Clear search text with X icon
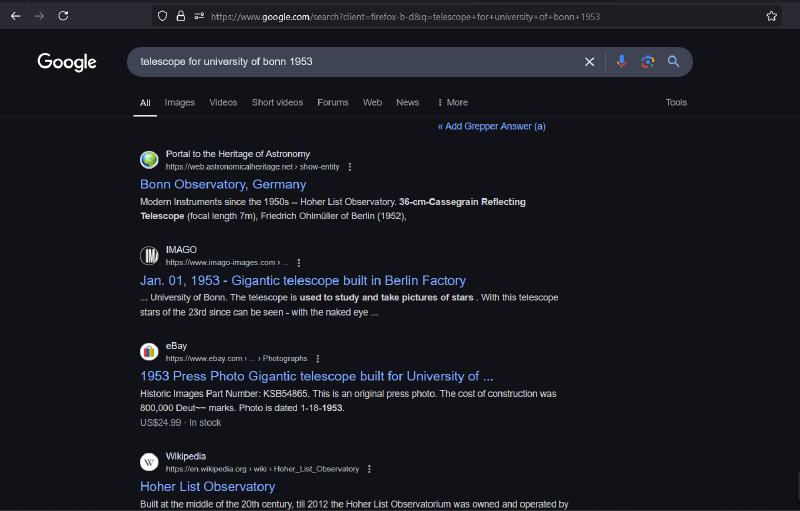This screenshot has width=800, height=511. pos(589,62)
